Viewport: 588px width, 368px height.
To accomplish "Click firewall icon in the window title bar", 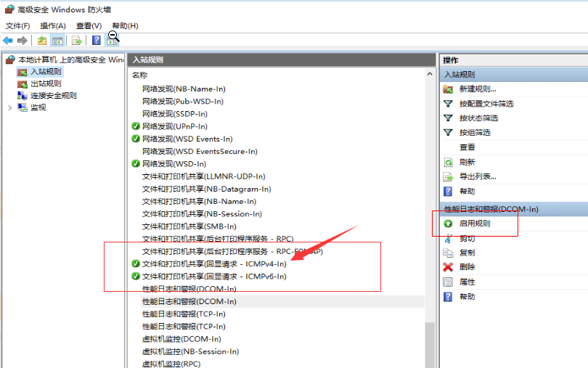I will (9, 9).
